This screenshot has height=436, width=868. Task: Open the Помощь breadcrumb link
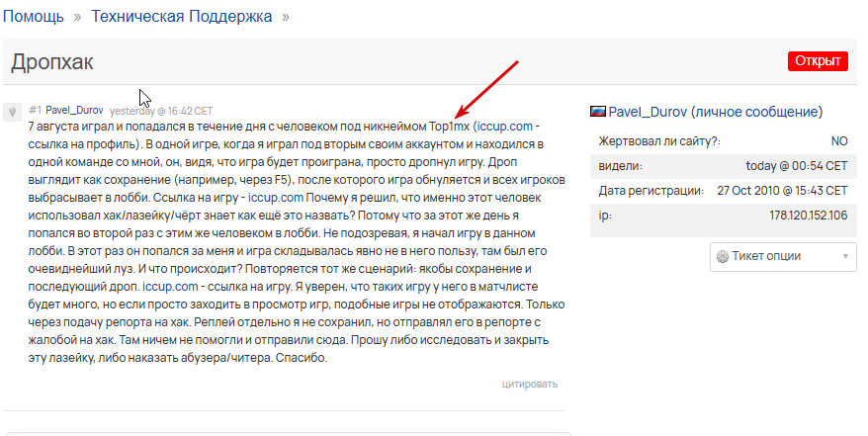34,17
